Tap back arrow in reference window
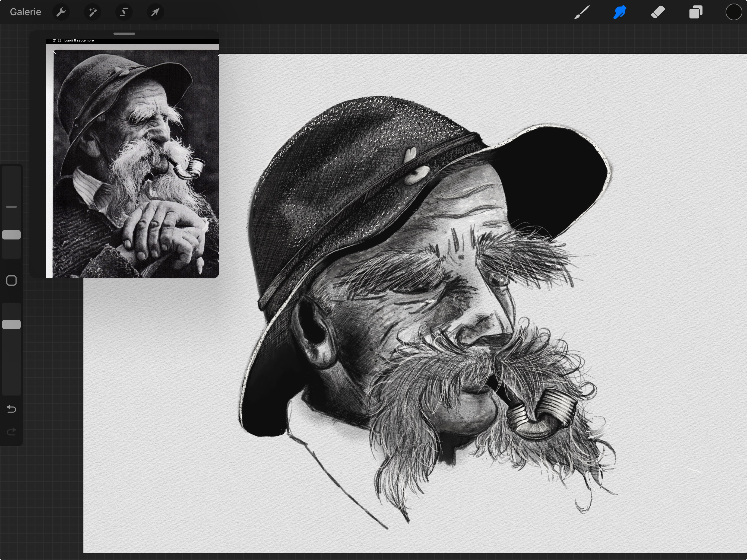 tap(55, 51)
